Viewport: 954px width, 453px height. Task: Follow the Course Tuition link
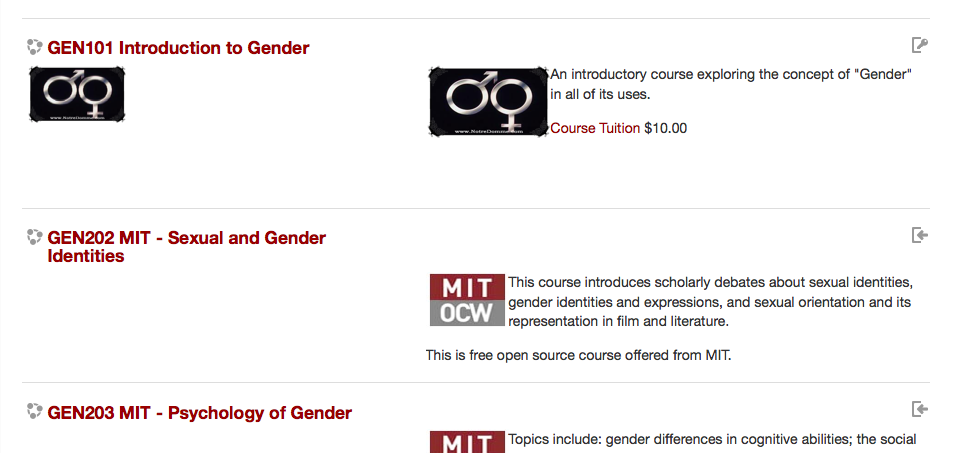click(x=595, y=128)
